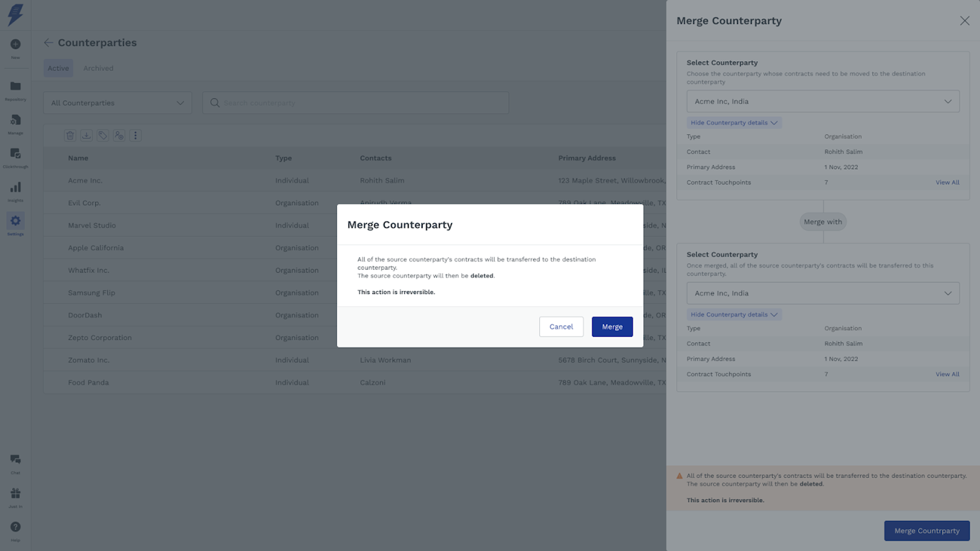Image resolution: width=980 pixels, height=551 pixels.
Task: Click the Just In gift icon
Action: [15, 493]
